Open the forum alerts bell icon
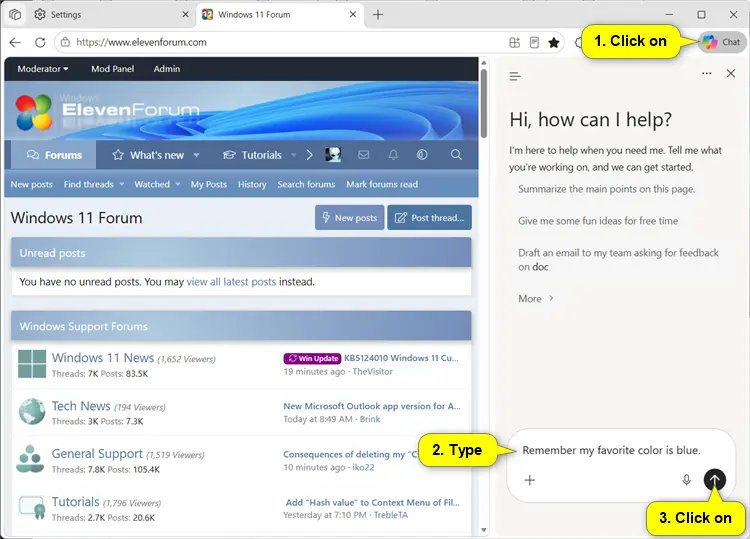 393,154
